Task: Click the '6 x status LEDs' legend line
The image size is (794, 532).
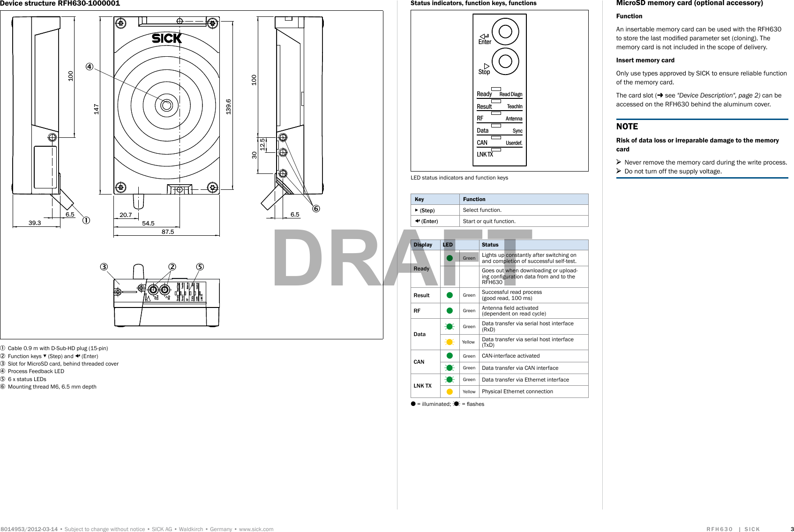Action: pos(23,379)
